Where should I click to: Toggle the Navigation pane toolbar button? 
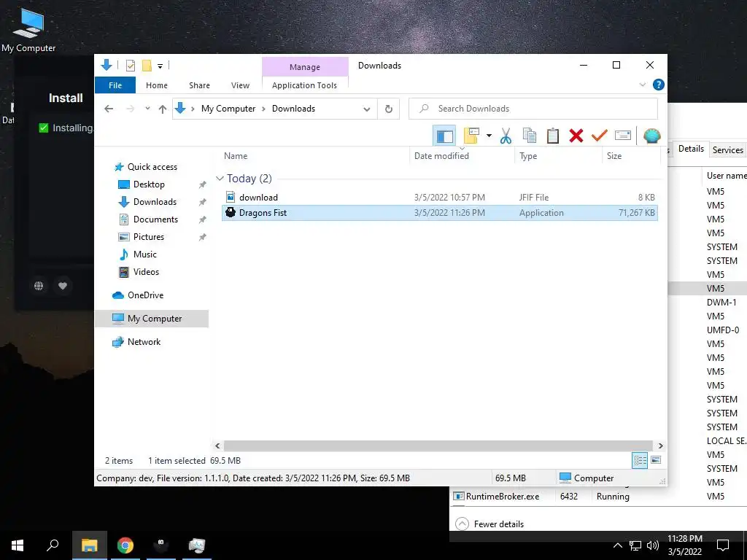click(444, 136)
